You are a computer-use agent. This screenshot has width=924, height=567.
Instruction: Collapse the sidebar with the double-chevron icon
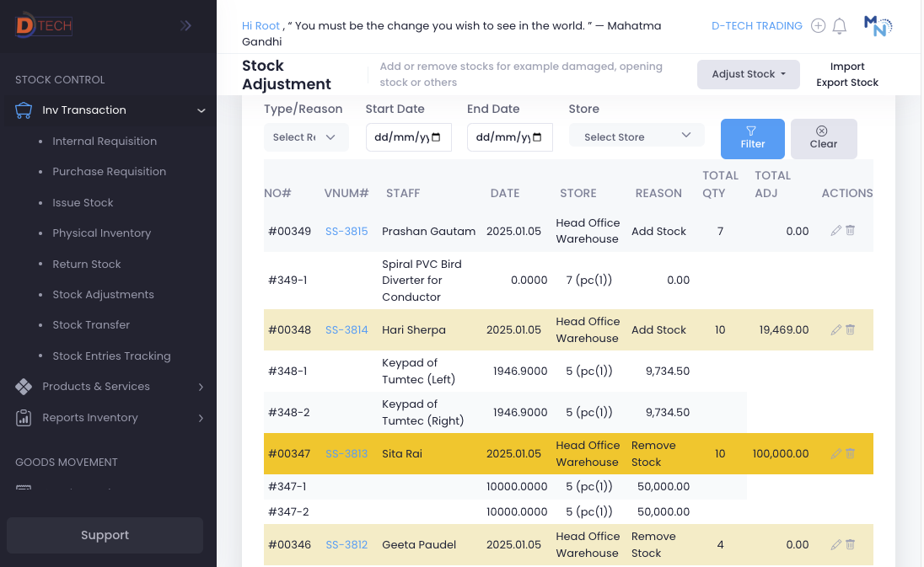(x=185, y=24)
